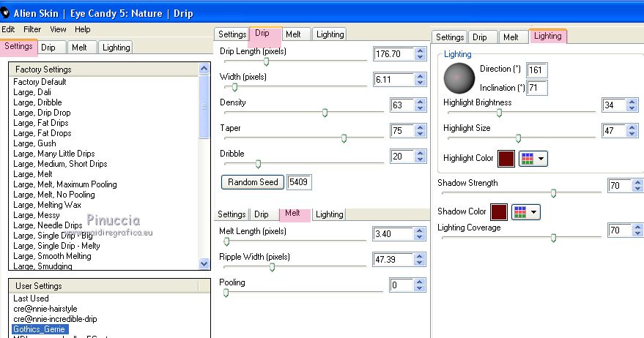Open the Highlight Color palette dropdown

coord(533,159)
